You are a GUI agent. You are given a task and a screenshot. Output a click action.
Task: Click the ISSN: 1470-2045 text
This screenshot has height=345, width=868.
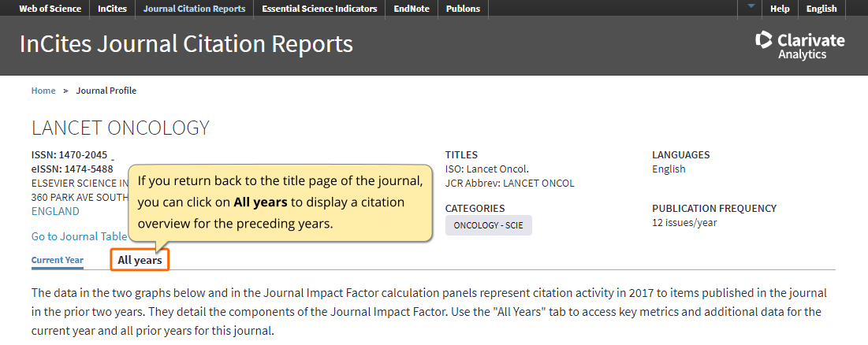tap(69, 155)
